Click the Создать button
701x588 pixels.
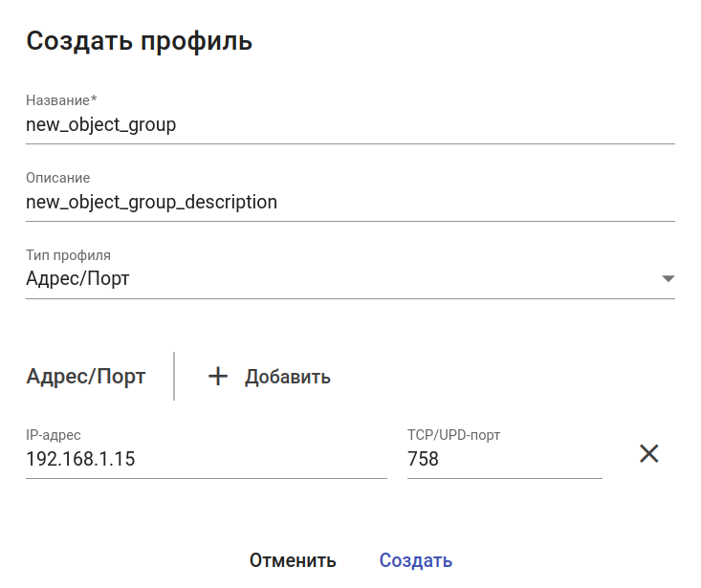point(416,560)
